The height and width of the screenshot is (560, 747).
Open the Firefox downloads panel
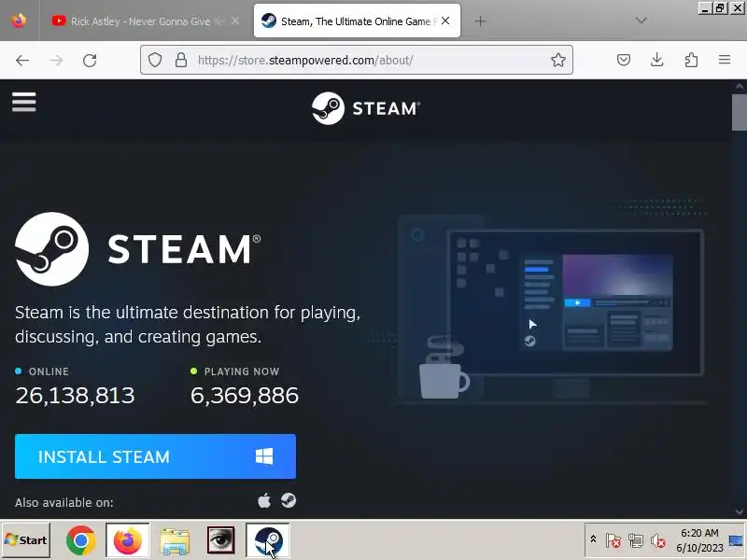coord(657,60)
